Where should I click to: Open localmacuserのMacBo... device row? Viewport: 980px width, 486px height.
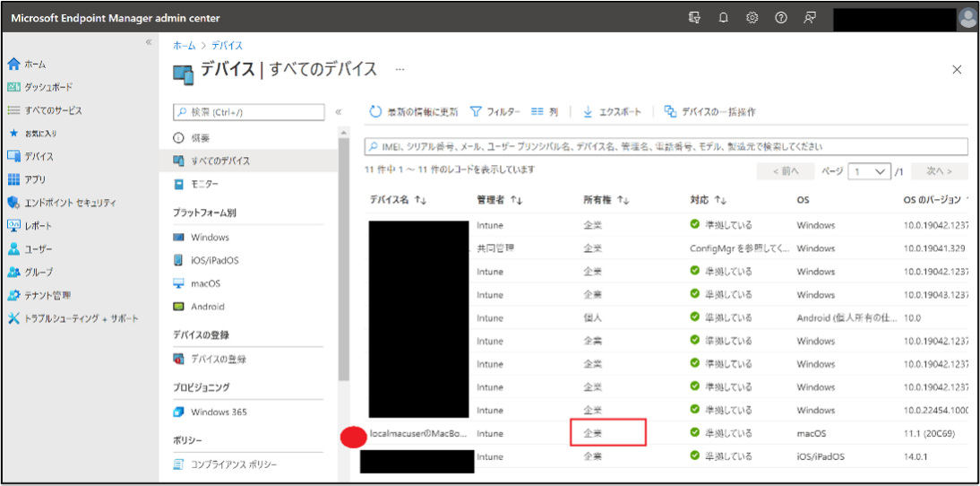(x=418, y=433)
